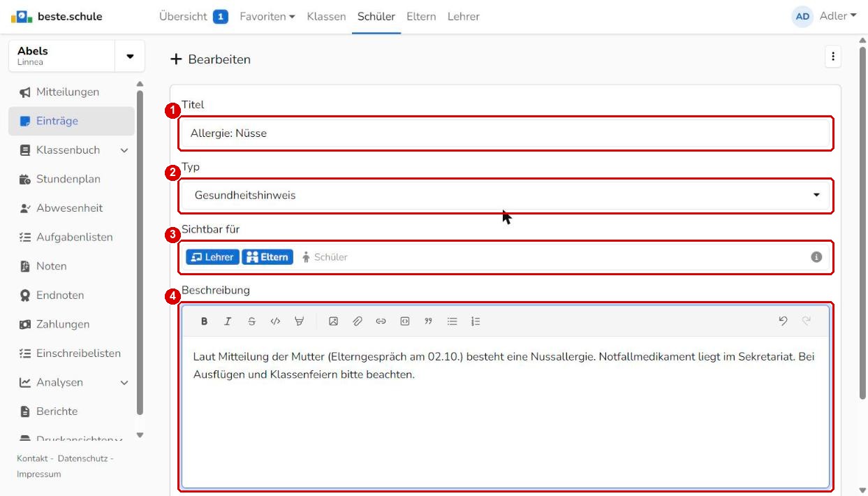Image resolution: width=868 pixels, height=496 pixels.
Task: Apply strikethrough formatting
Action: [251, 321]
